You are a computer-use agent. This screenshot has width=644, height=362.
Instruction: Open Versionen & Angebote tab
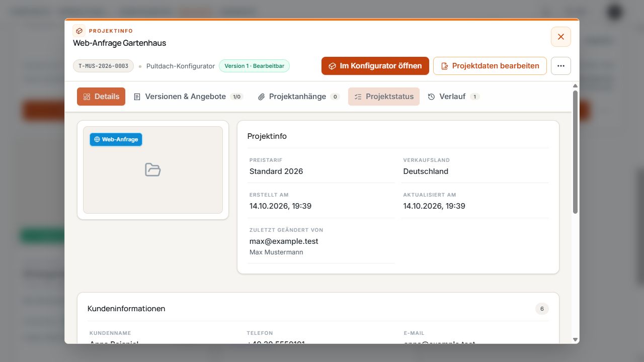tap(188, 97)
